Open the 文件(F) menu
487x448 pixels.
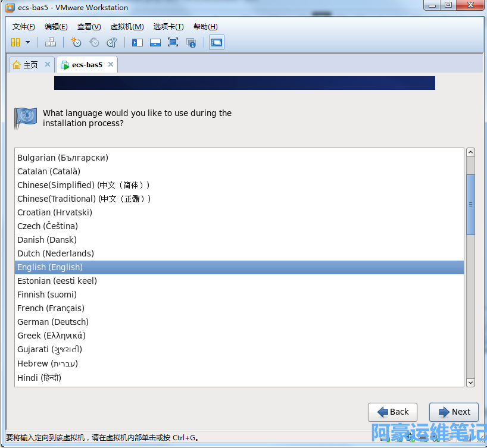click(23, 27)
